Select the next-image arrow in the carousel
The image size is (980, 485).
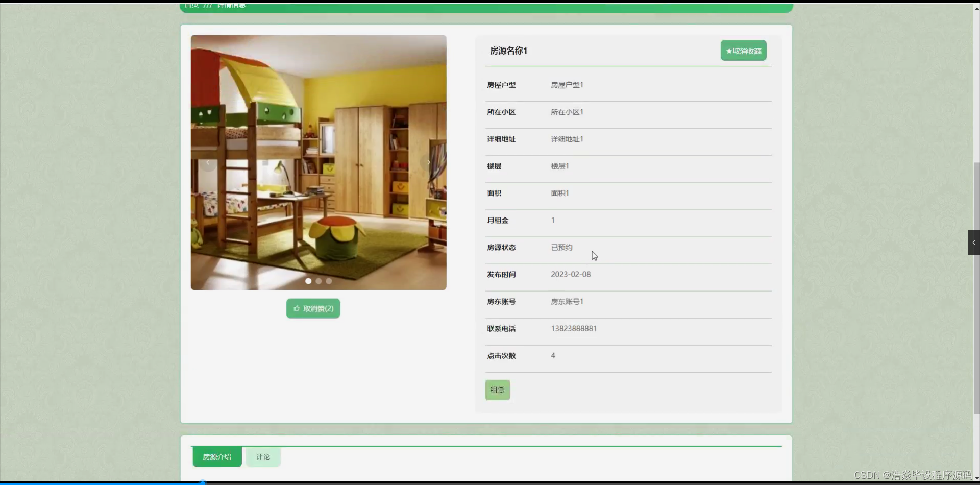[429, 162]
